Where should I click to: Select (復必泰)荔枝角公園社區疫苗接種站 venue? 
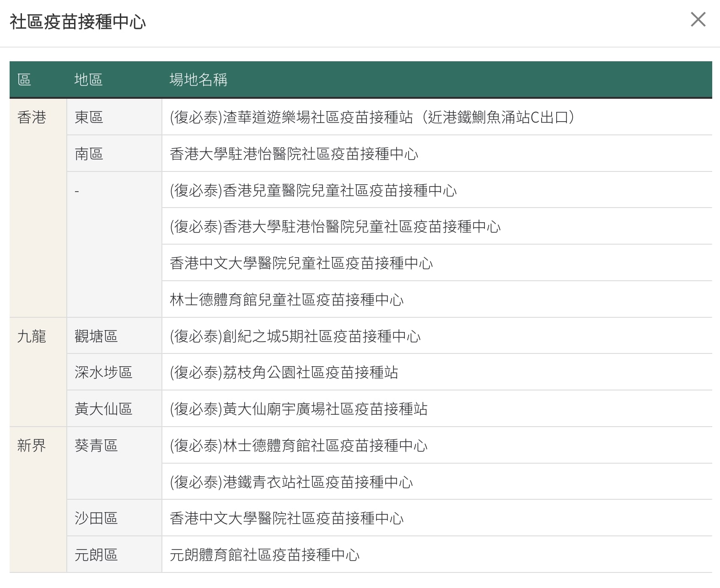[x=437, y=372]
